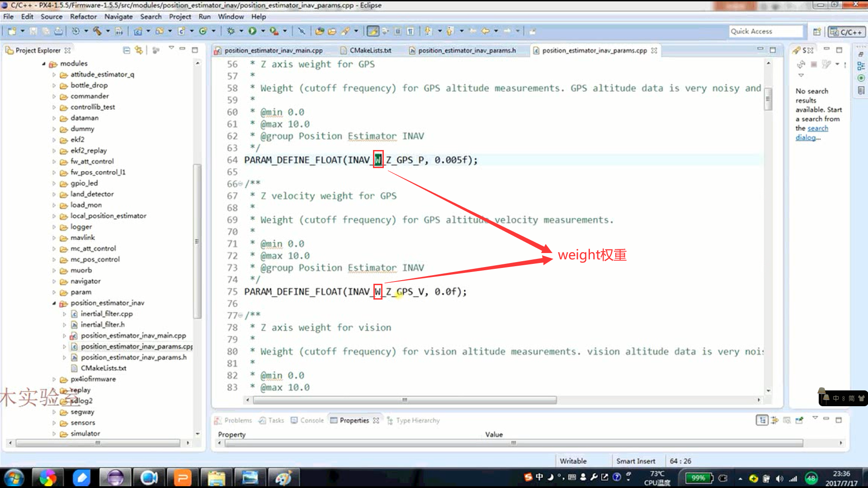Open the file explorer taskbar icon
868x488 pixels.
[216, 478]
